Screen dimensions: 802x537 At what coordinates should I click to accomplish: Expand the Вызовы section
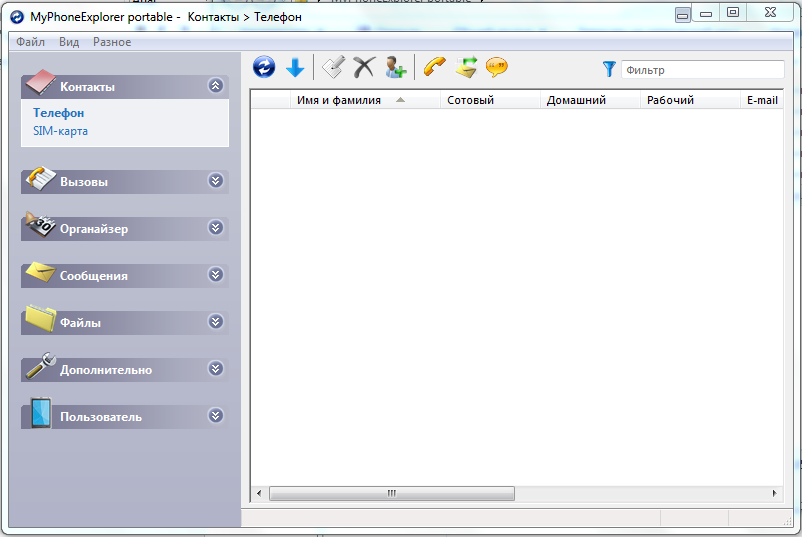[x=215, y=181]
